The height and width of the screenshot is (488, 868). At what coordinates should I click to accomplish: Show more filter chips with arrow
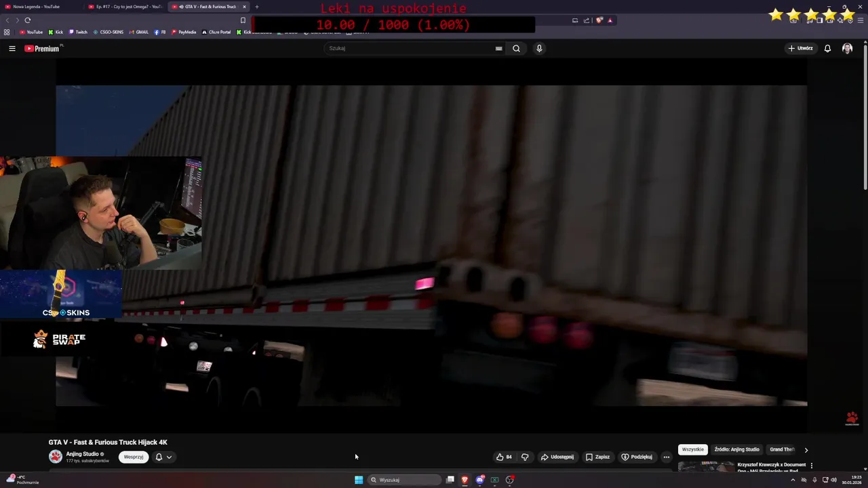(x=806, y=449)
